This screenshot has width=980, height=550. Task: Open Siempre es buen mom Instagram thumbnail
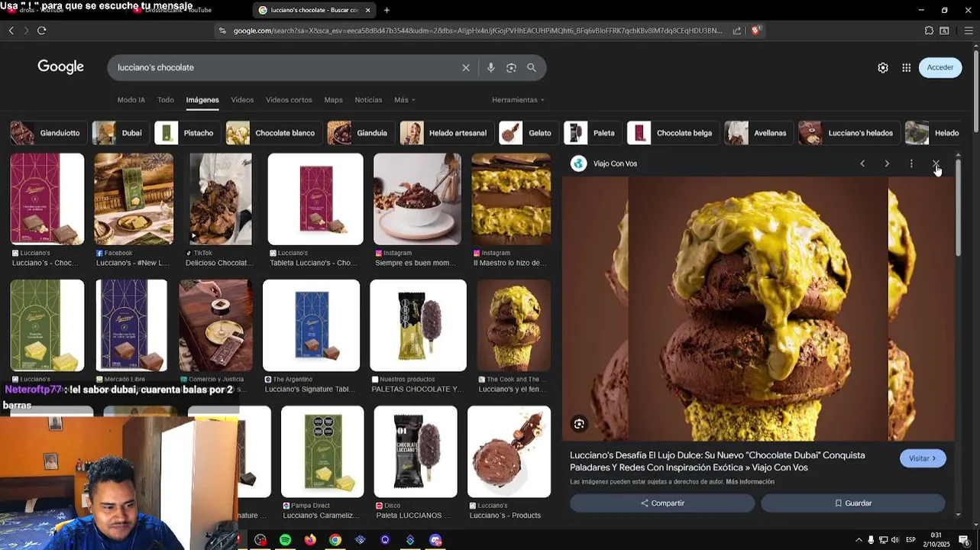[417, 199]
